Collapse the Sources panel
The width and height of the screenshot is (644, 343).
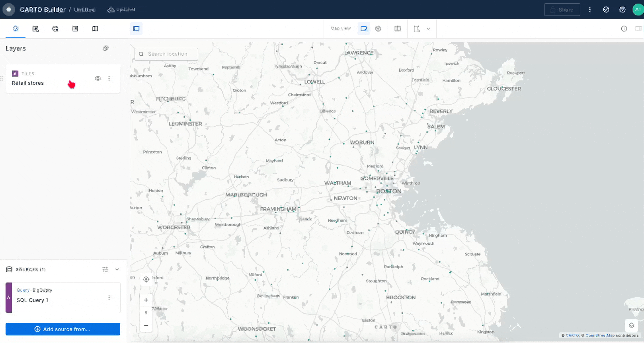click(x=117, y=269)
